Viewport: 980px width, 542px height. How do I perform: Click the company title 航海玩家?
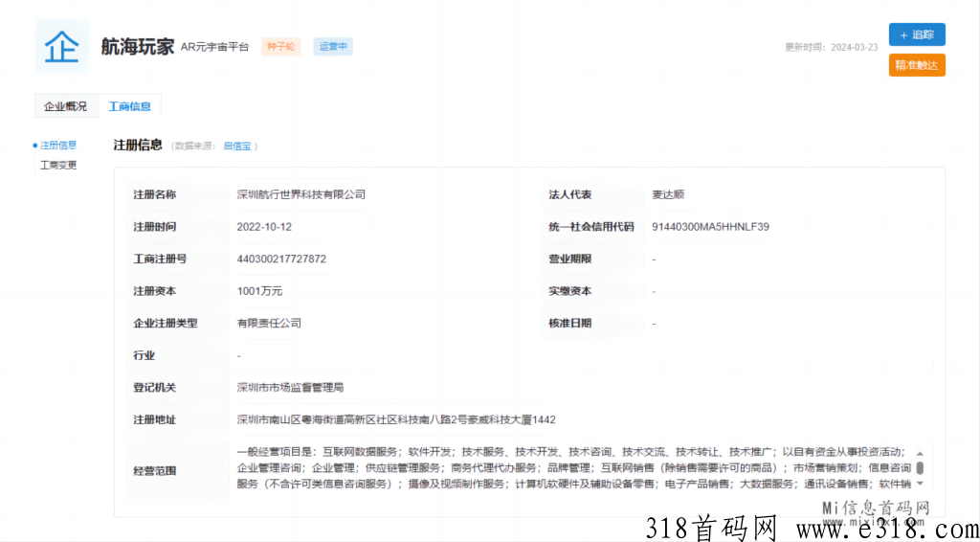(x=137, y=47)
